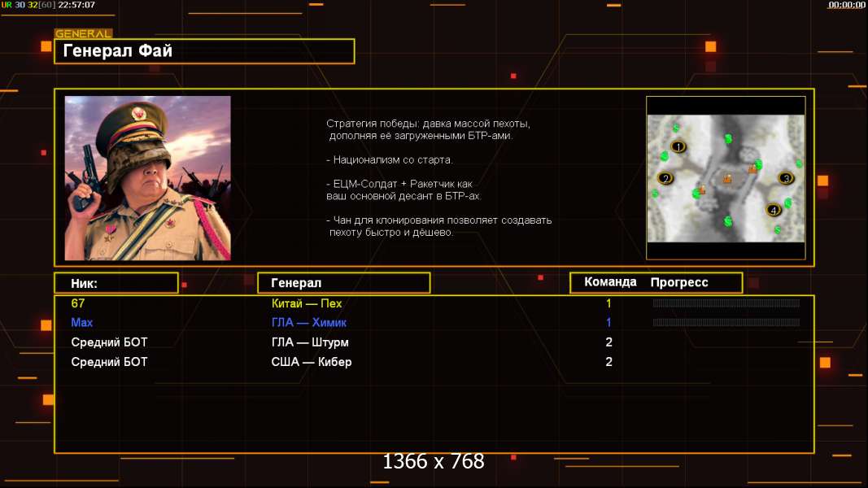Click the snowy minimap preview
Screen dimensions: 868x488
[x=726, y=178]
